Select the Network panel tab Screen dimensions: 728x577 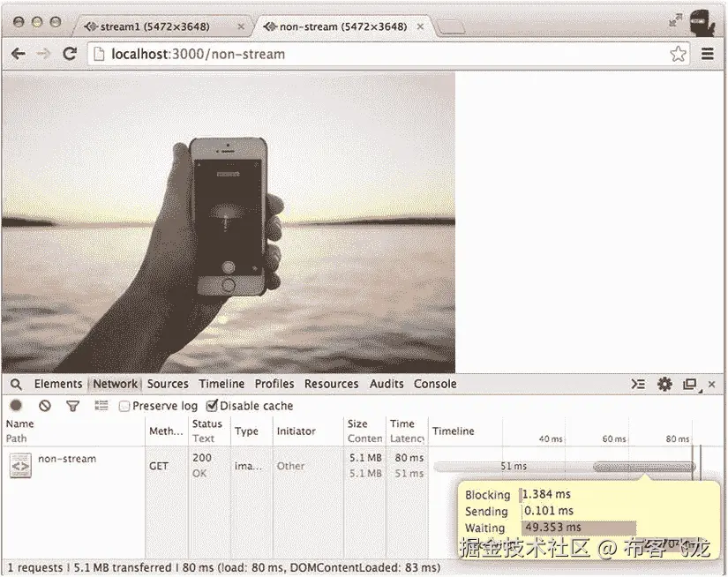(x=115, y=384)
